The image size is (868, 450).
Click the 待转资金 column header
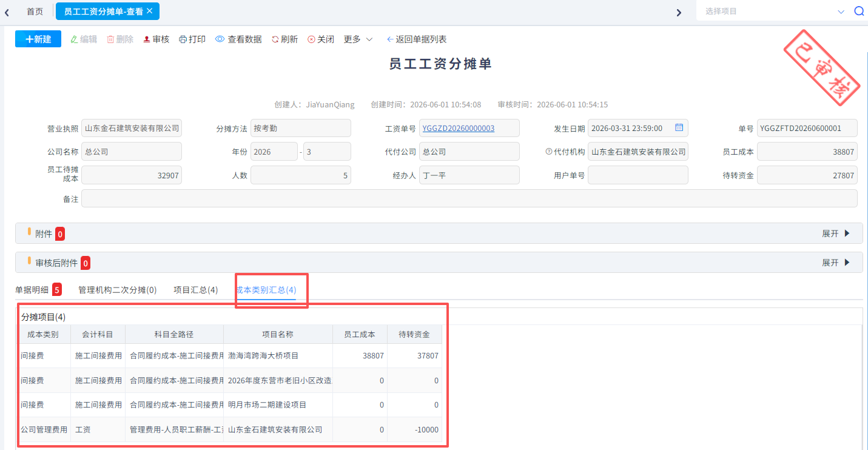(414, 335)
